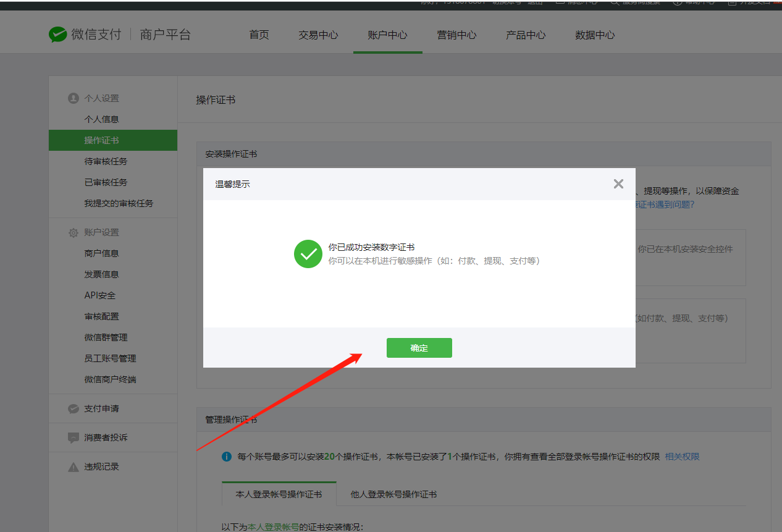Image resolution: width=782 pixels, height=532 pixels.
Task: Click the 账户设置 gear icon
Action: (74, 233)
